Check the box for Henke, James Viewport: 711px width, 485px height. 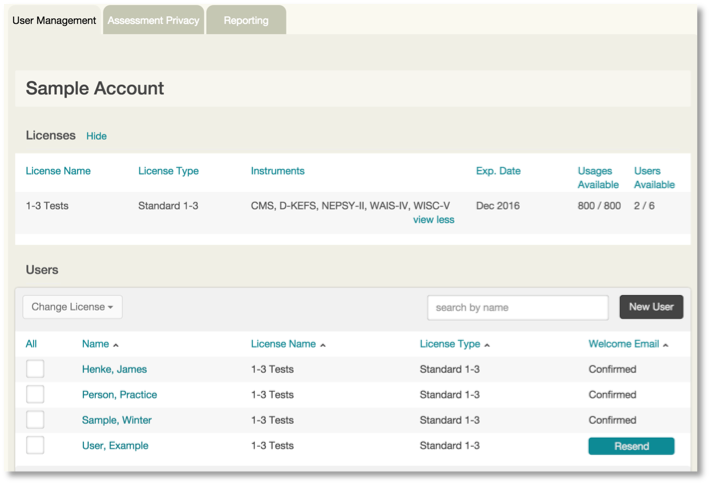point(35,369)
